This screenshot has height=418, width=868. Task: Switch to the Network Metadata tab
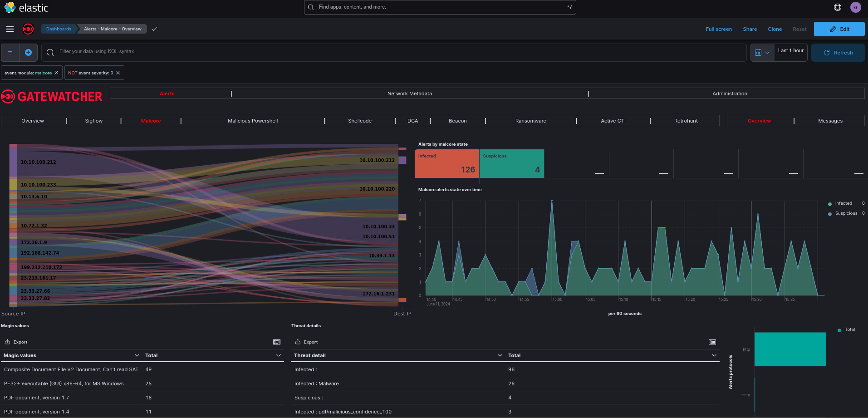click(409, 93)
